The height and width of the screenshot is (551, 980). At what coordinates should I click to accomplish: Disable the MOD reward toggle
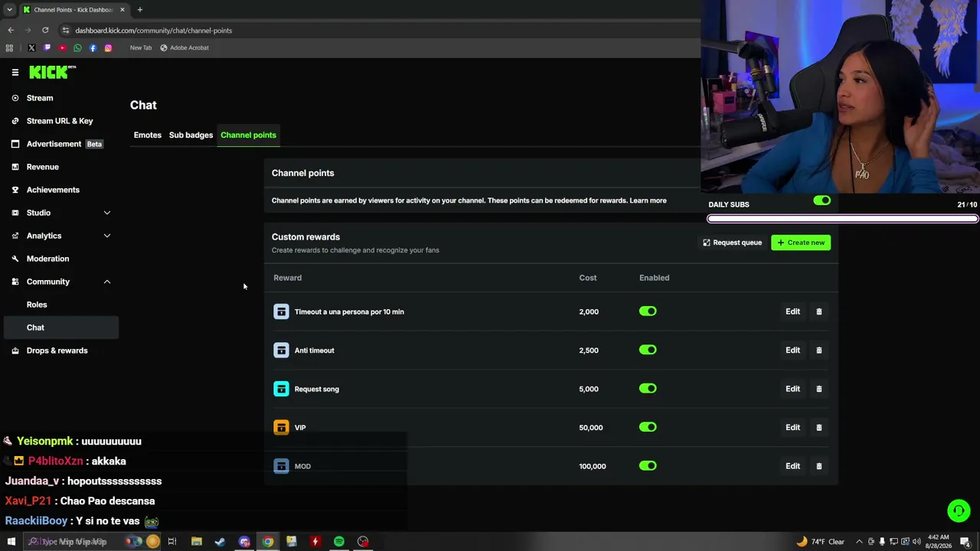click(648, 465)
